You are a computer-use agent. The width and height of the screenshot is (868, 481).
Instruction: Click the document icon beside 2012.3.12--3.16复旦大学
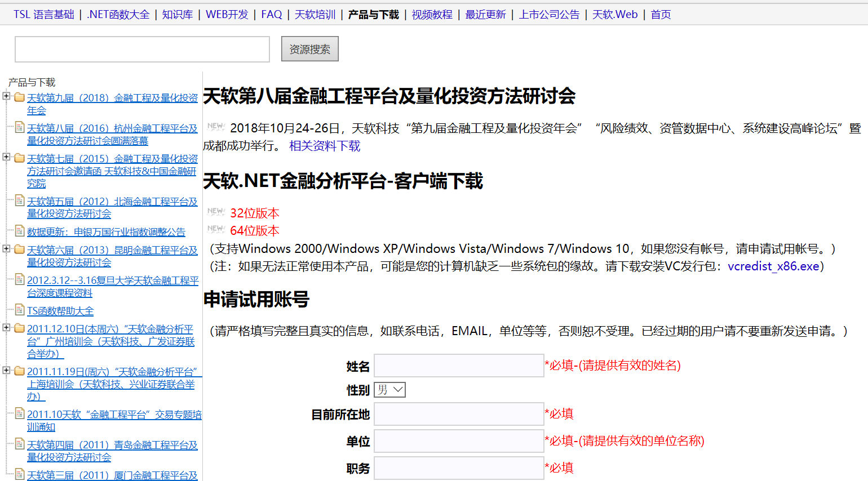coord(20,279)
